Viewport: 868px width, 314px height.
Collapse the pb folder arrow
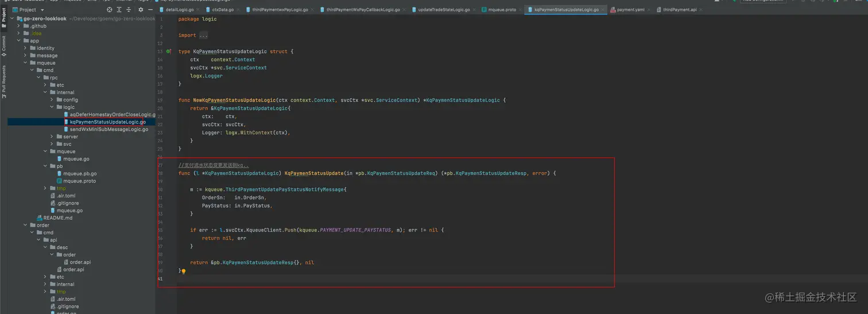pyautogui.click(x=45, y=166)
